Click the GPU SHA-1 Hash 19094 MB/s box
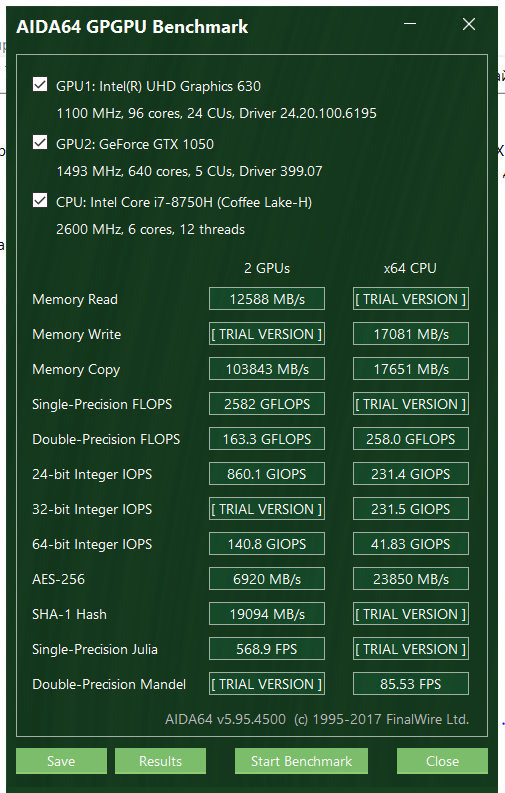Viewport: 505px width, 793px height. point(267,613)
